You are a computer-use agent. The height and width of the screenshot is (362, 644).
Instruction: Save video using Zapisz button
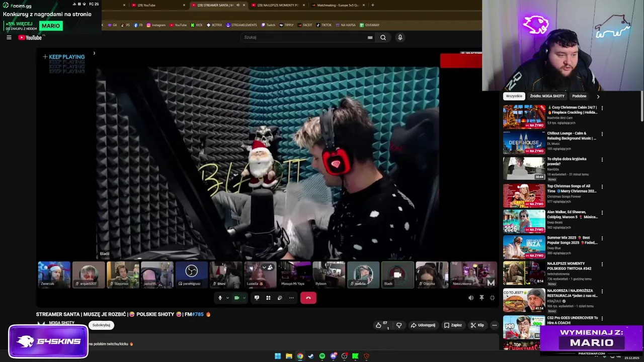pyautogui.click(x=453, y=325)
